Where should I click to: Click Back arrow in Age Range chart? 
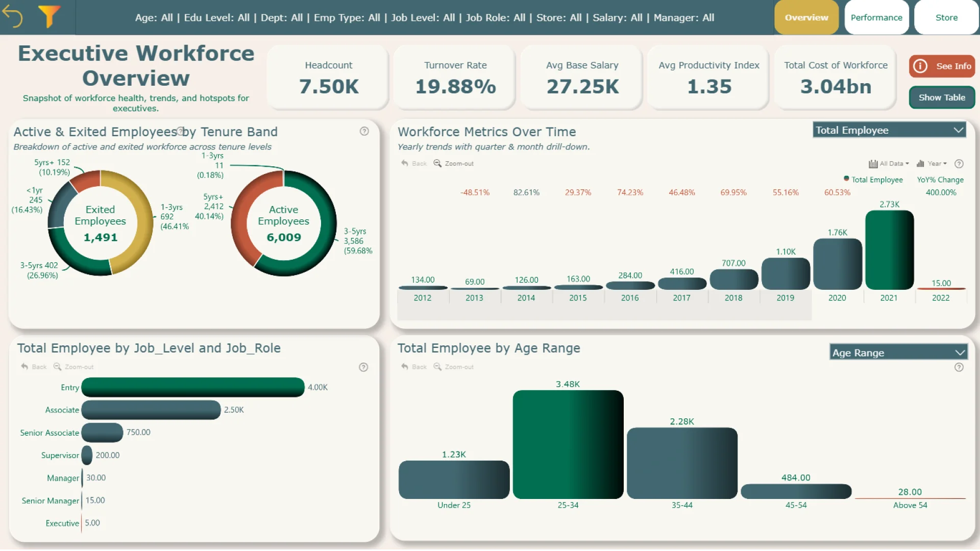click(x=405, y=367)
